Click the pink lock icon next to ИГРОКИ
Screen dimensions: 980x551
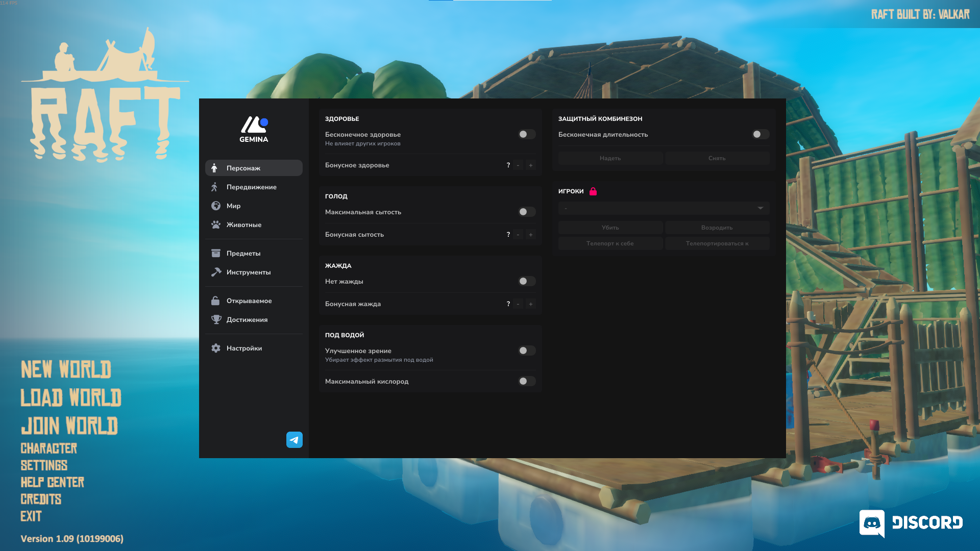593,191
